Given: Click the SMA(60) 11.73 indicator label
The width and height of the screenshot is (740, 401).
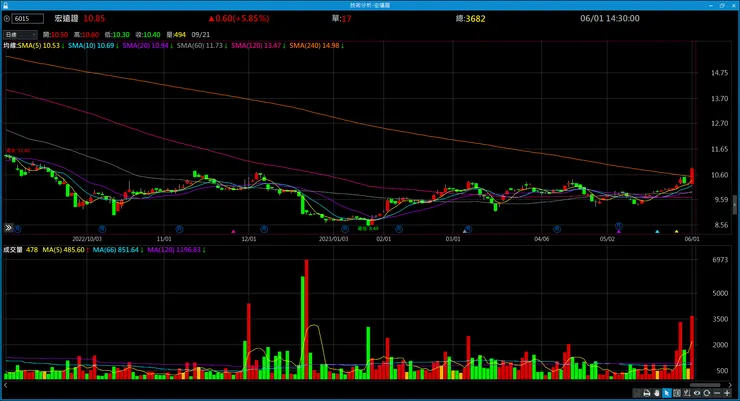Looking at the screenshot, I should coord(202,46).
